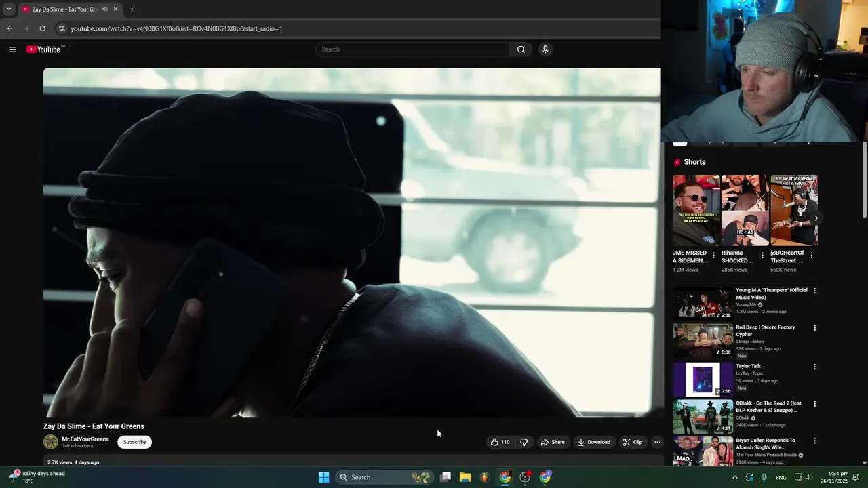Image resolution: width=868 pixels, height=488 pixels.
Task: Open JME MISSED A SIDEMEN short
Action: click(696, 210)
